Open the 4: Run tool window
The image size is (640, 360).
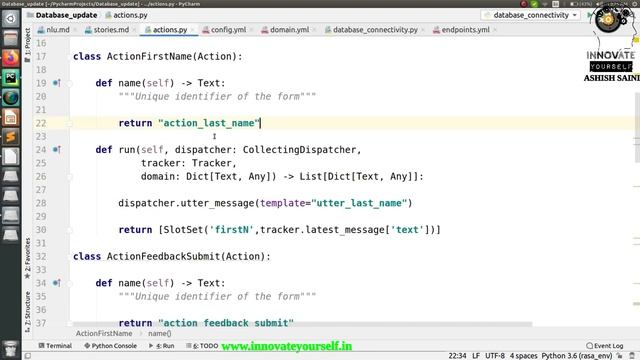(x=162, y=346)
